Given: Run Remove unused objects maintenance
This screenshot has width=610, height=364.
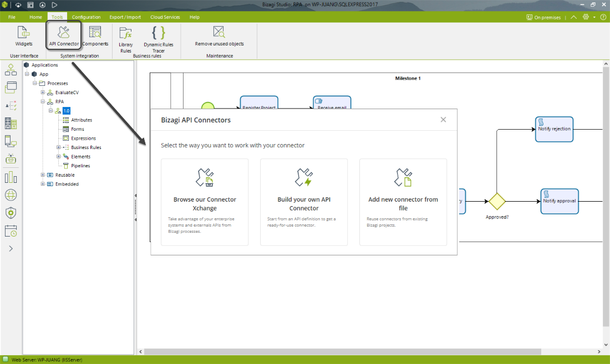Looking at the screenshot, I should coord(220,36).
